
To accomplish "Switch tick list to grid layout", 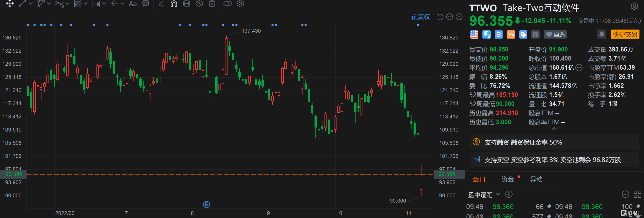I will click(x=637, y=194).
